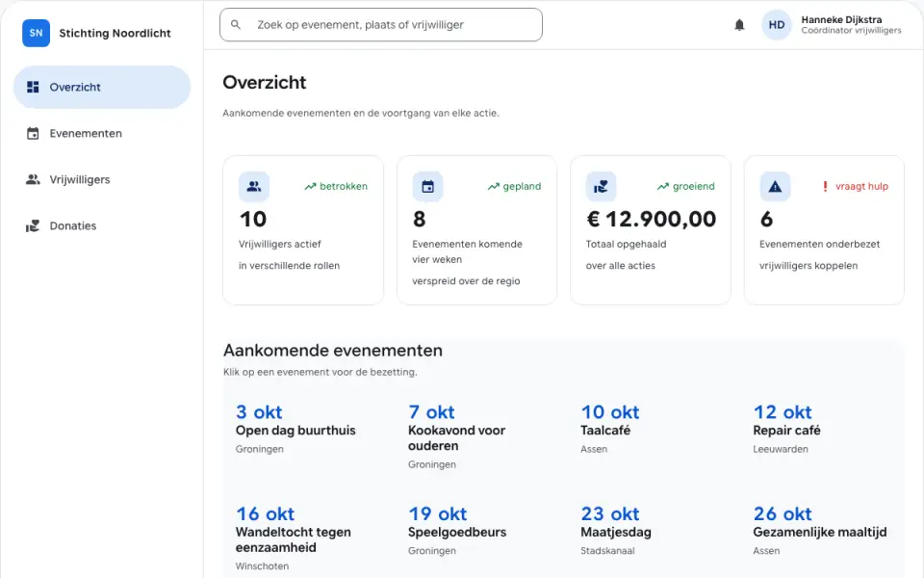Click the trend arrow next to gepland
This screenshot has height=578, width=924.
click(493, 186)
